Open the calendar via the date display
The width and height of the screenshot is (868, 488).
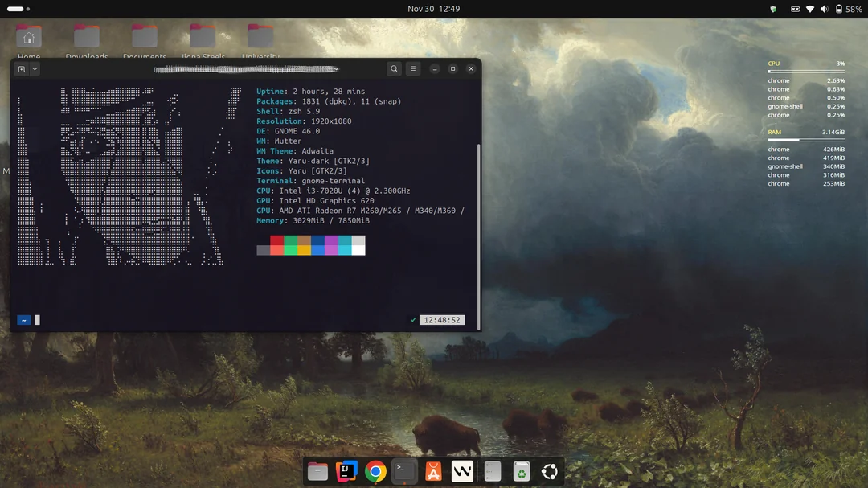pyautogui.click(x=433, y=8)
